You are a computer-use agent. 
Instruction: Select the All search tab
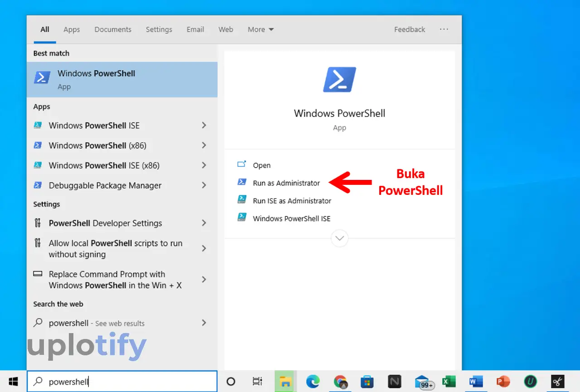point(45,29)
